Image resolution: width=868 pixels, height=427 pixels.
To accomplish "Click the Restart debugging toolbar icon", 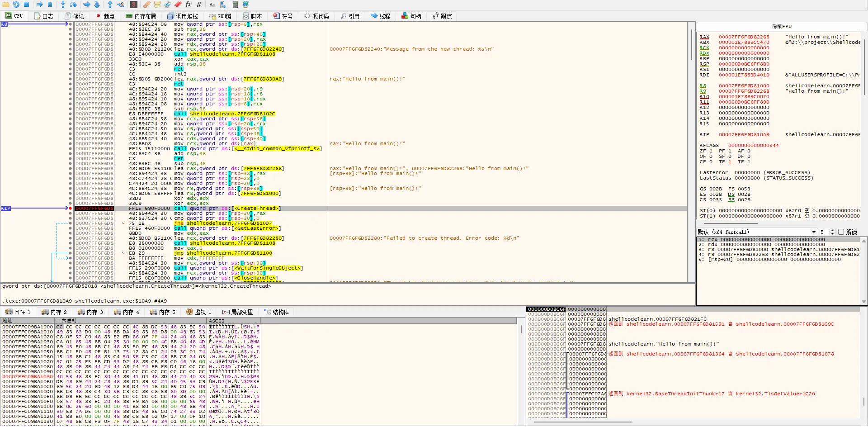I will click(x=16, y=5).
